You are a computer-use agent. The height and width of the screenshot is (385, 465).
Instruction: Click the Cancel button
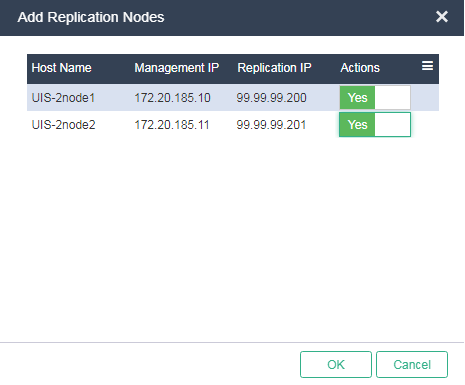click(412, 364)
